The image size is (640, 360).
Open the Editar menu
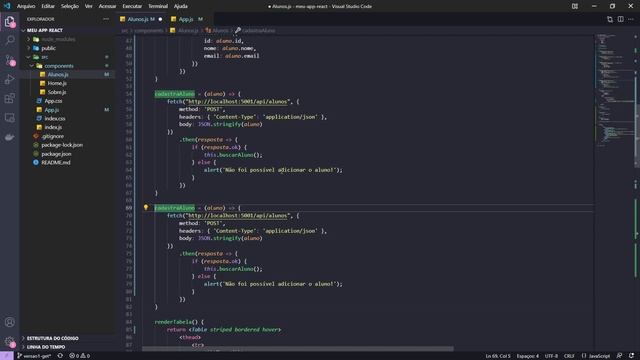[48, 6]
